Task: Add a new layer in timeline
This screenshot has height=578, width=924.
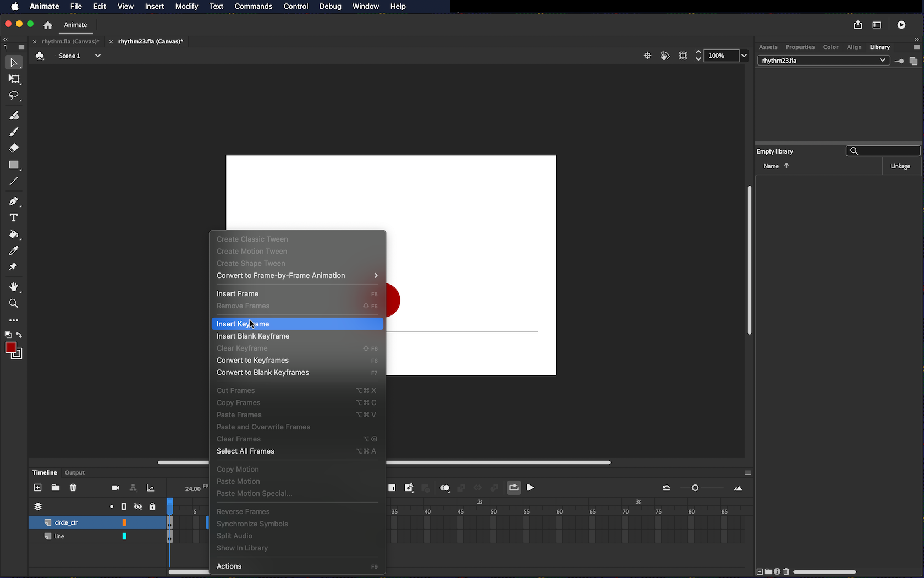Action: click(x=38, y=488)
